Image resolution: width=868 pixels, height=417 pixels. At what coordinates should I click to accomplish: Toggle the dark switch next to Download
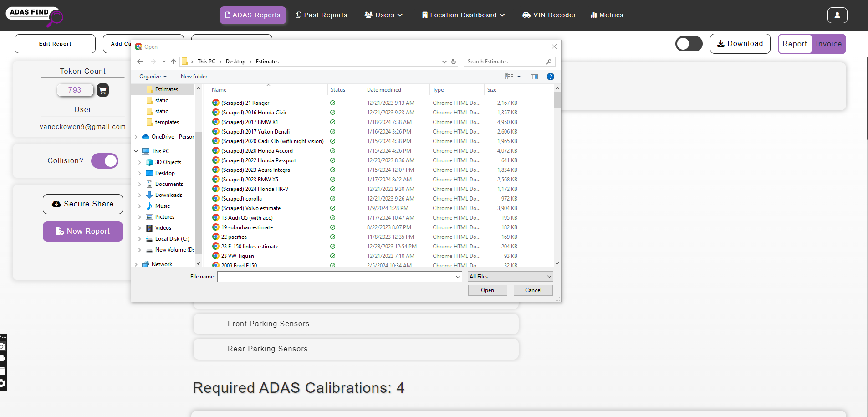(689, 44)
